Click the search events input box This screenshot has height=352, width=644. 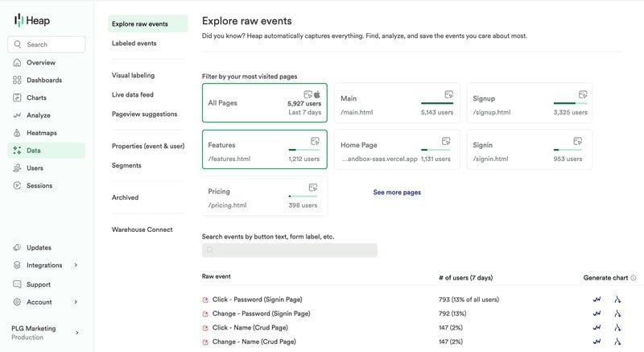pyautogui.click(x=290, y=251)
